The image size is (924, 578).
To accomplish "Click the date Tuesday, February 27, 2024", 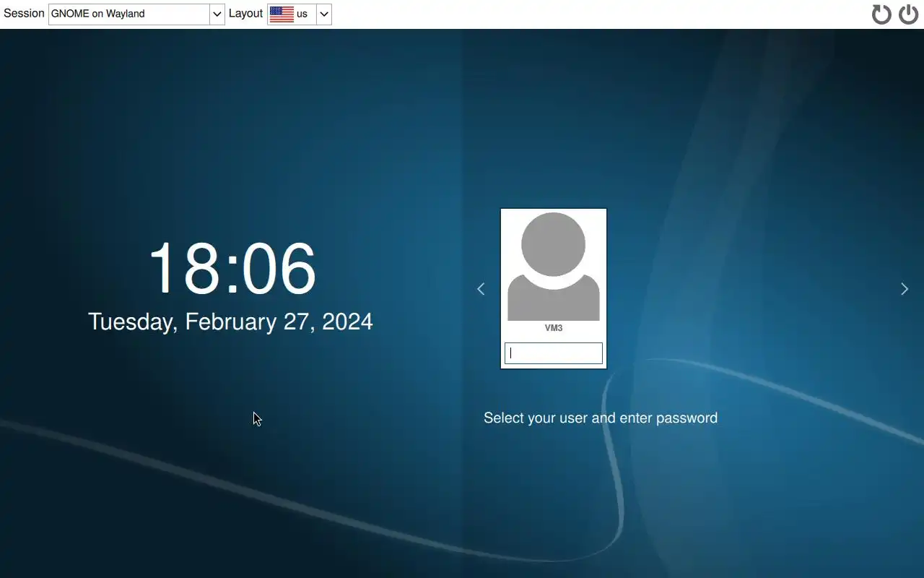I will [x=230, y=322].
